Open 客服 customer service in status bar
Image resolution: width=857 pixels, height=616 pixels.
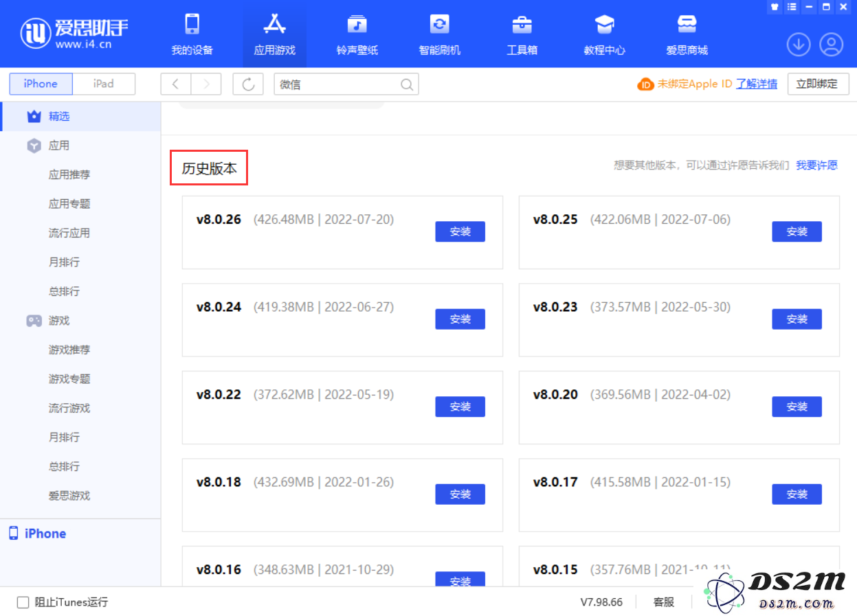pyautogui.click(x=664, y=602)
